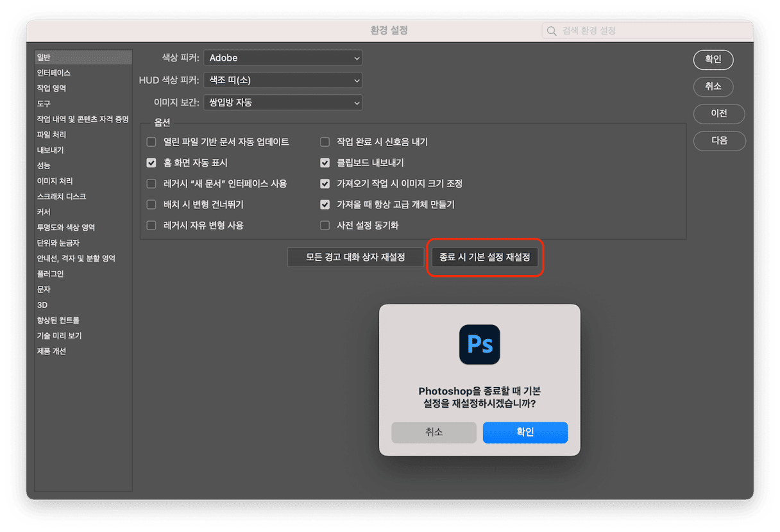Image resolution: width=780 pixels, height=532 pixels.
Task: Check 작업 완료 시 신호음 내기
Action: [325, 142]
